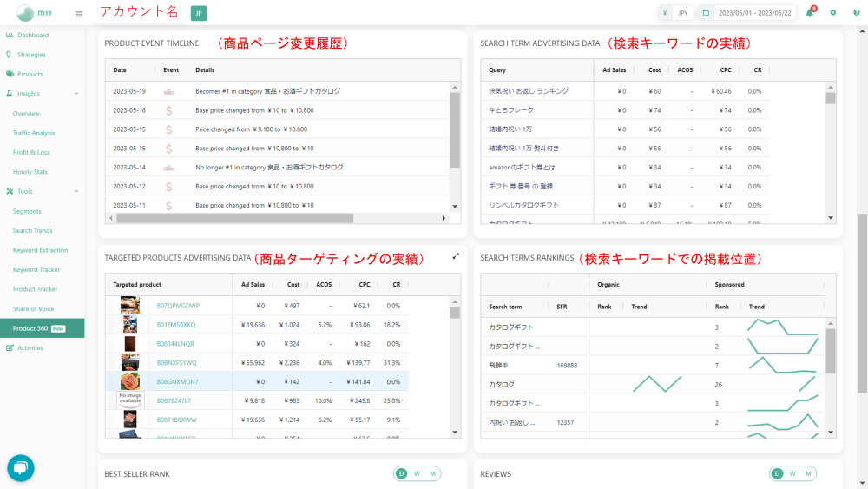Screen dimensions: 868x489
Task: Open the notifications bell
Action: [x=812, y=13]
